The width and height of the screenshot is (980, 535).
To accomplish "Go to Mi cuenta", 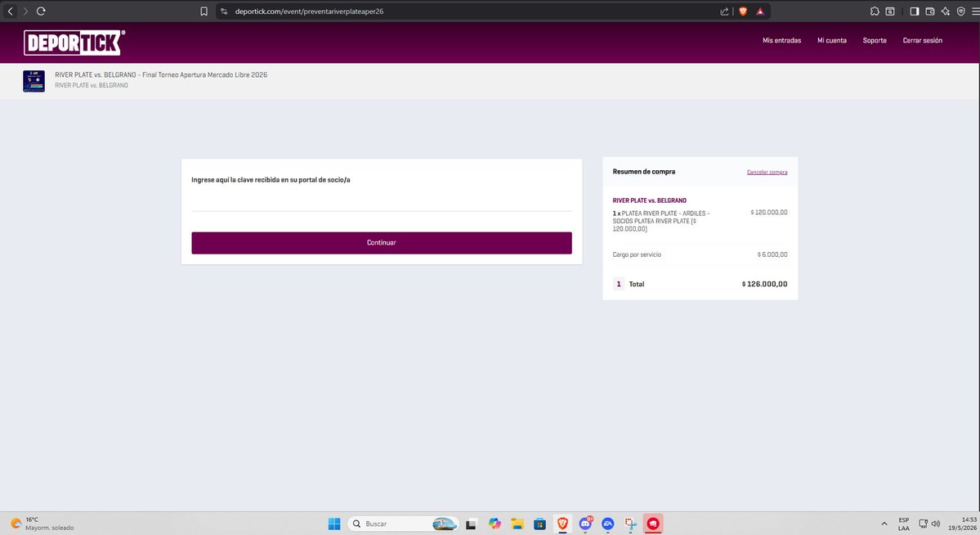I will pyautogui.click(x=832, y=41).
